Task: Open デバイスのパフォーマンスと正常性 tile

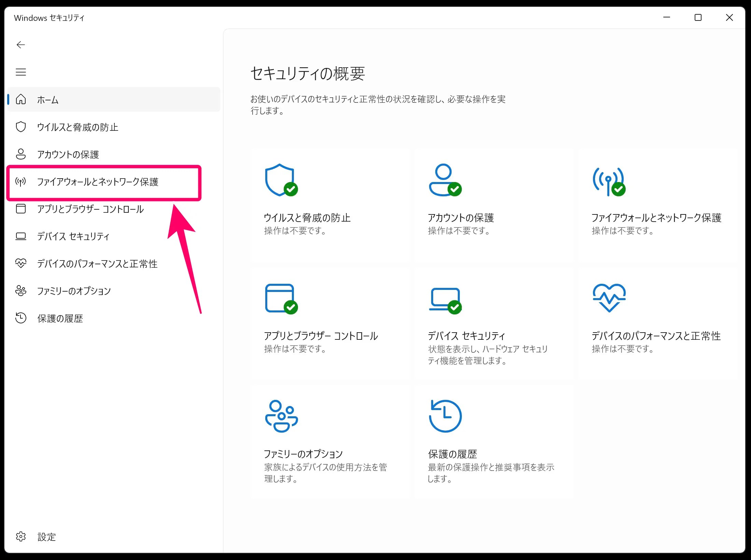Action: [x=656, y=336]
